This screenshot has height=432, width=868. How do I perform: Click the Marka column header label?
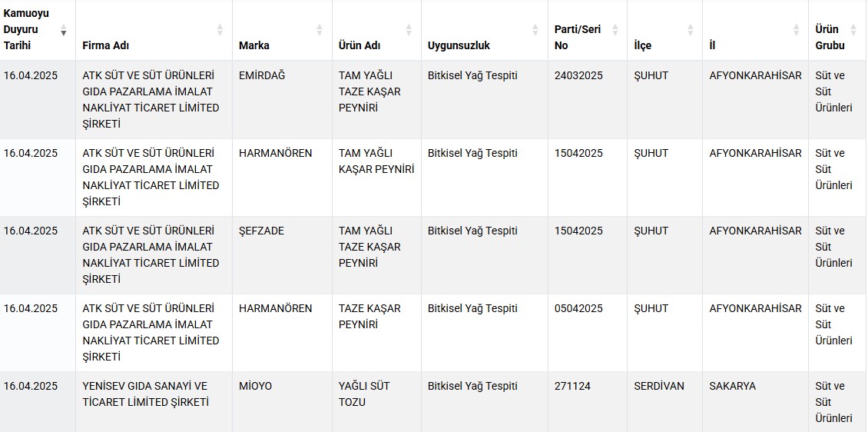click(x=254, y=45)
